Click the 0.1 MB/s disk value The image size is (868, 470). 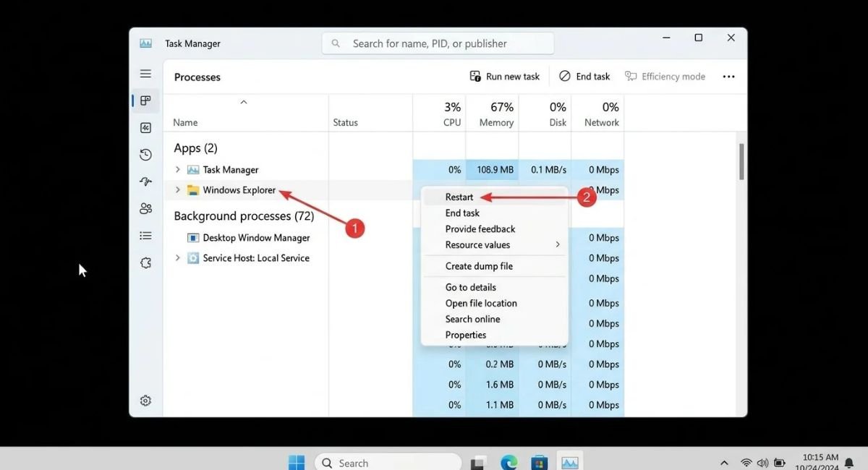548,170
